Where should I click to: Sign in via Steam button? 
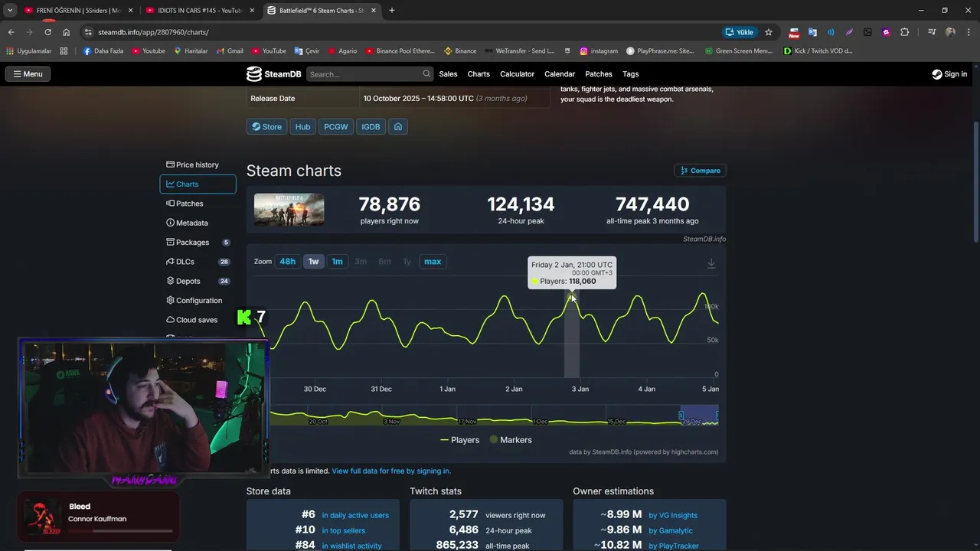pyautogui.click(x=949, y=74)
